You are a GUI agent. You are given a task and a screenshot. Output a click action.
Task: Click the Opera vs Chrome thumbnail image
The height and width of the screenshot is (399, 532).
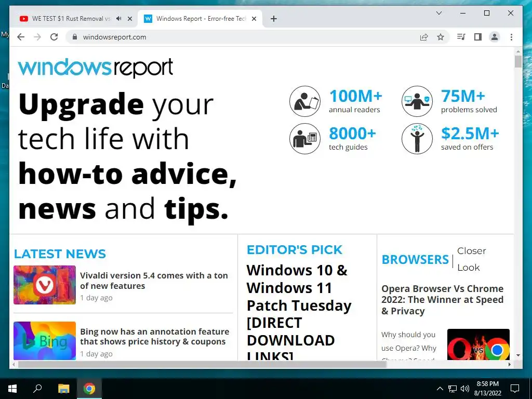pos(478,344)
